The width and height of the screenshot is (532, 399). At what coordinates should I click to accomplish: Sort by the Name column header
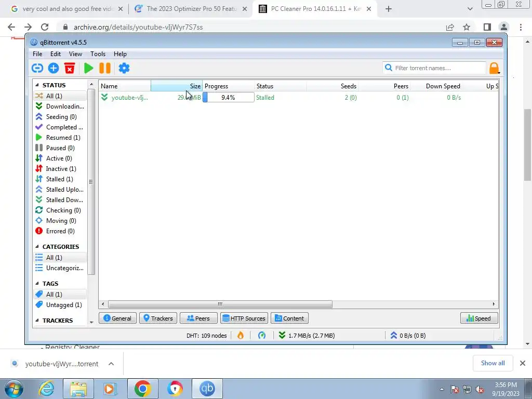coord(125,86)
